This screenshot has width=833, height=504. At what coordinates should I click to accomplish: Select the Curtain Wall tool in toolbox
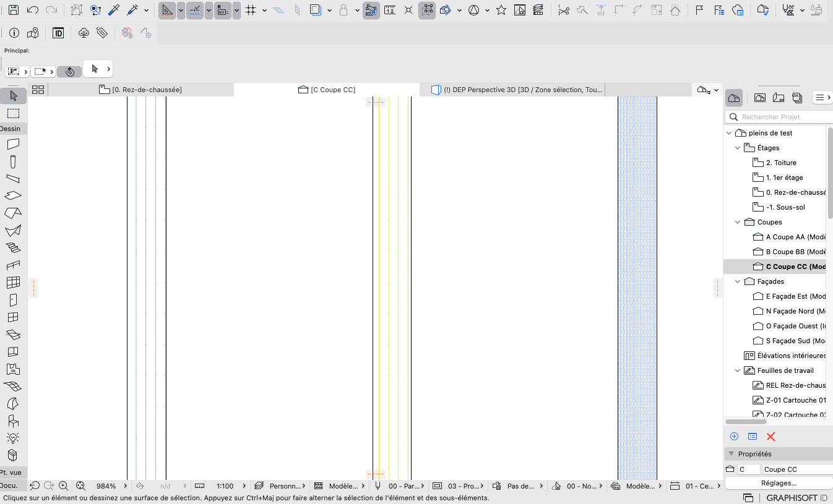pos(13,283)
